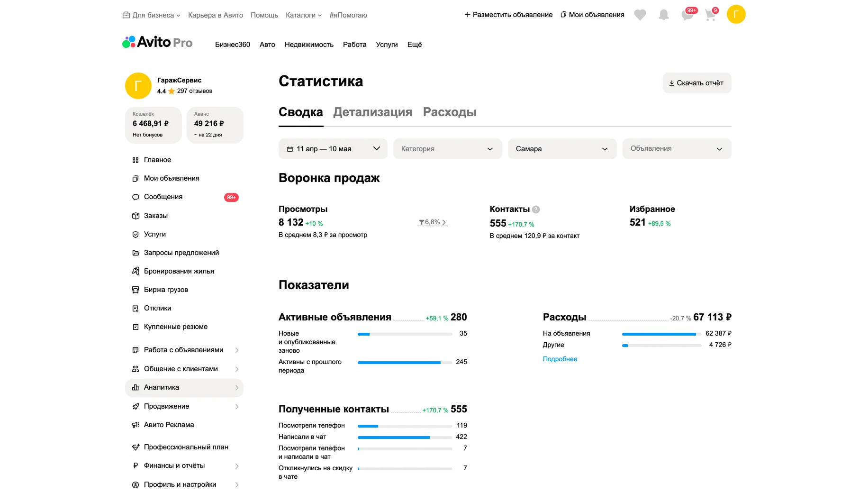The image size is (868, 493).
Task: Click the Купленные резюме icon
Action: click(x=136, y=327)
